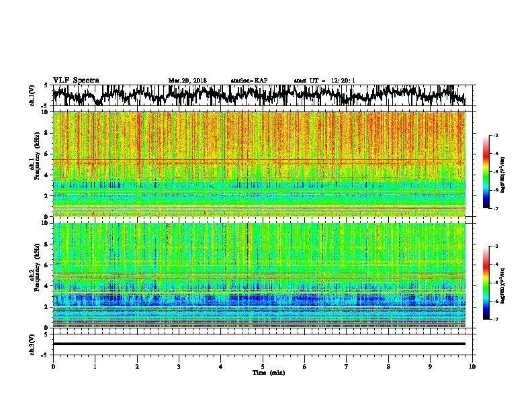Click the "ch.3(V)" axis label
The height and width of the screenshot is (411, 532).
click(32, 345)
